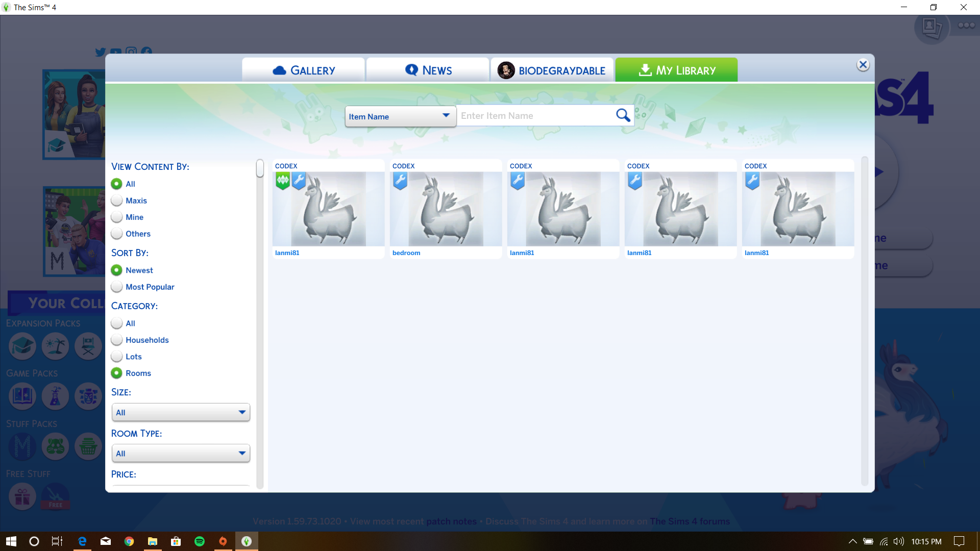Open the three-dot options menu
Screen dimensions: 980x551
(966, 25)
